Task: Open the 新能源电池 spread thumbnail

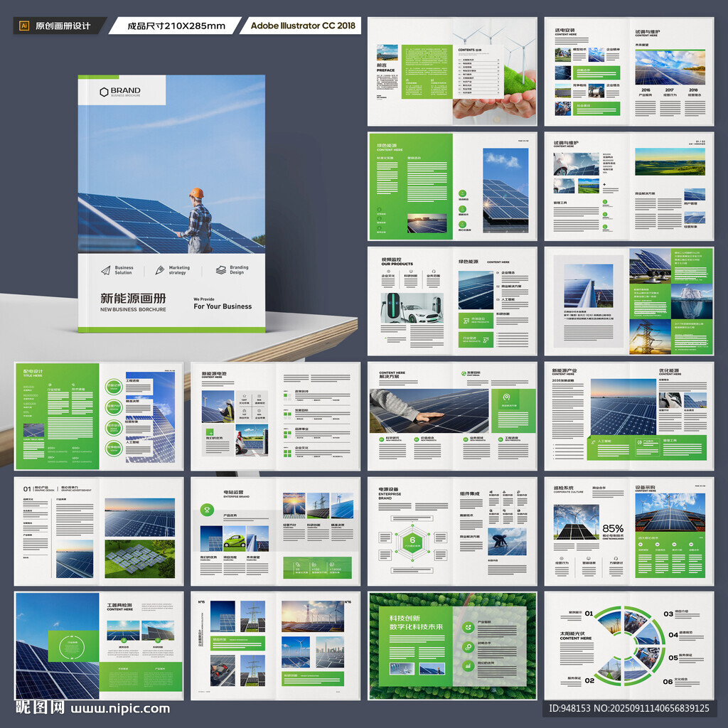Action: 275,416
